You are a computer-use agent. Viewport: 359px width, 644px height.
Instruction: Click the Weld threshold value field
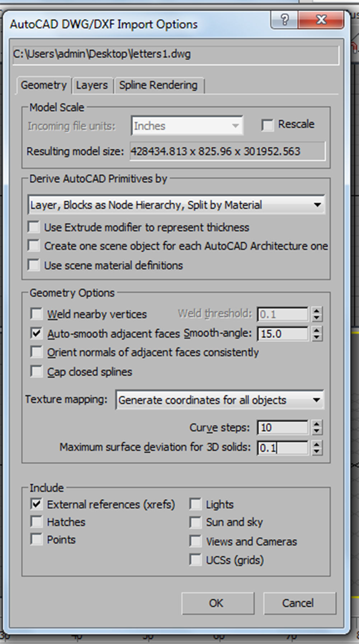coord(283,314)
